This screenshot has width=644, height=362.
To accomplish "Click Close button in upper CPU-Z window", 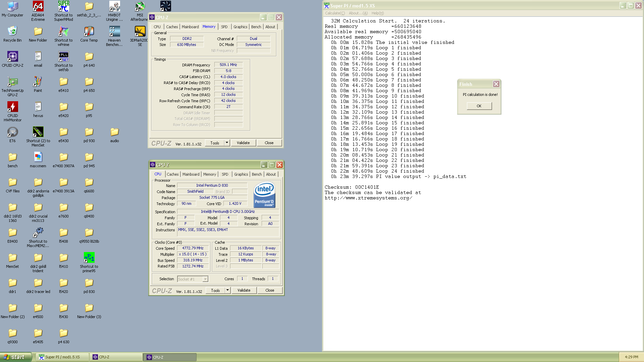I will (x=269, y=143).
